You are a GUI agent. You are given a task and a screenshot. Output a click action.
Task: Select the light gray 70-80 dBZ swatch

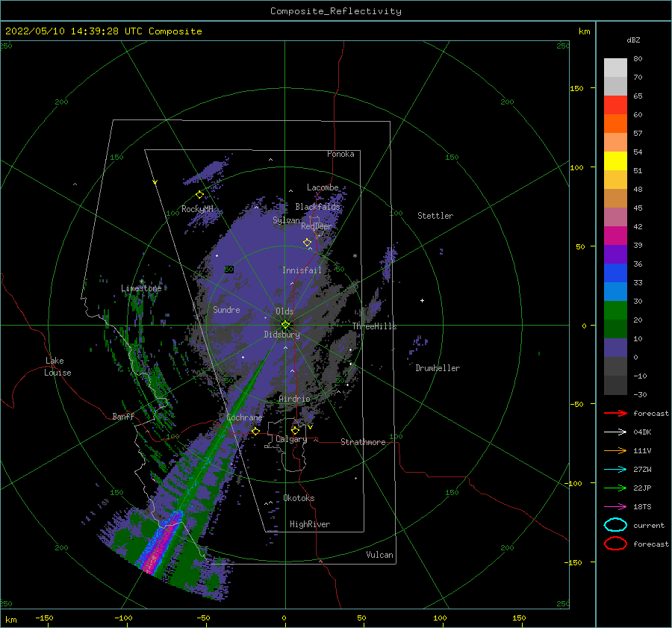(x=615, y=68)
